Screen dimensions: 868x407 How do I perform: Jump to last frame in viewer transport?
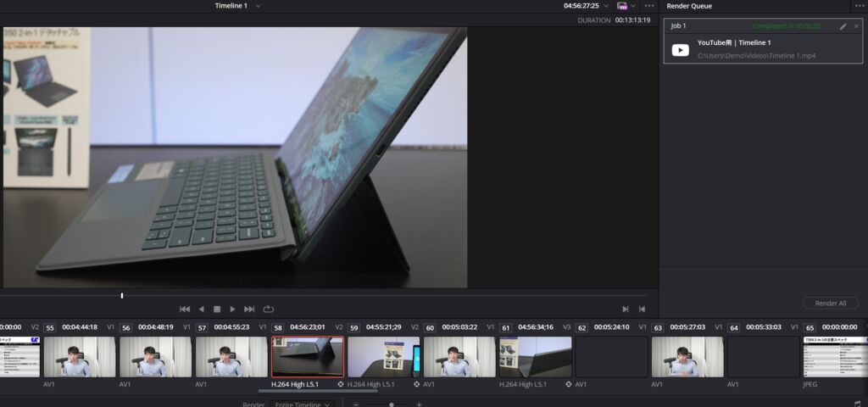point(250,309)
